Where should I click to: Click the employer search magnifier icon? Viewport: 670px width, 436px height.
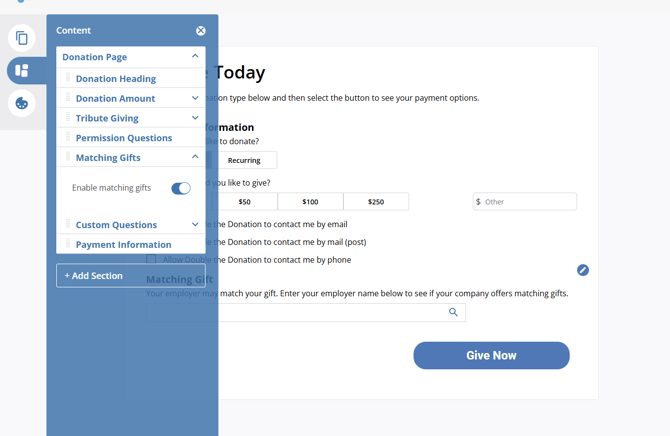453,312
